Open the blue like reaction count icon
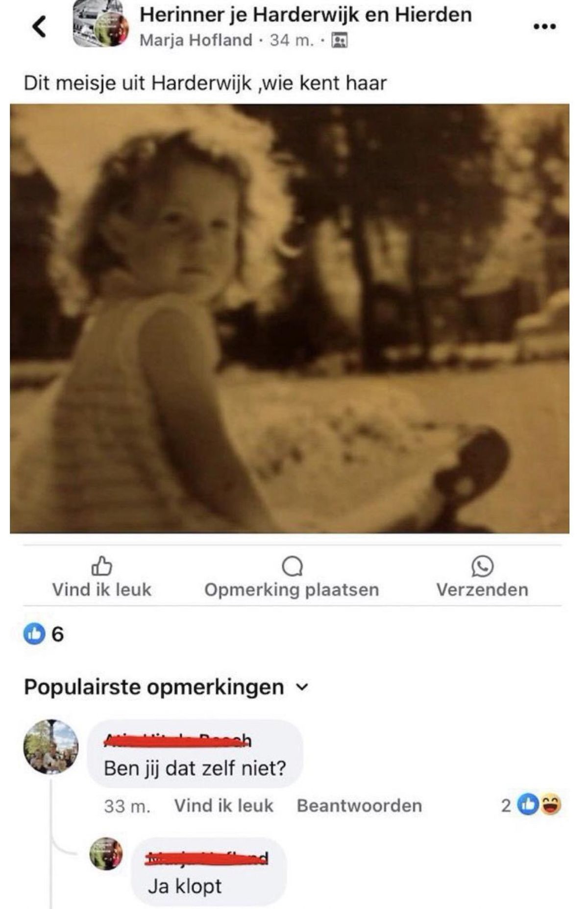Image resolution: width=588 pixels, height=909 pixels. pos(34,634)
